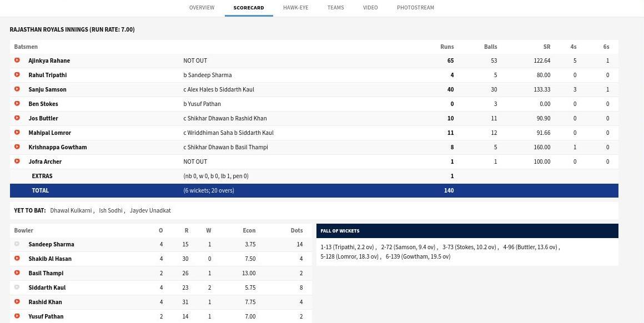Play video icon beside Mahipal Lomror
Image resolution: width=644 pixels, height=323 pixels.
pos(17,132)
